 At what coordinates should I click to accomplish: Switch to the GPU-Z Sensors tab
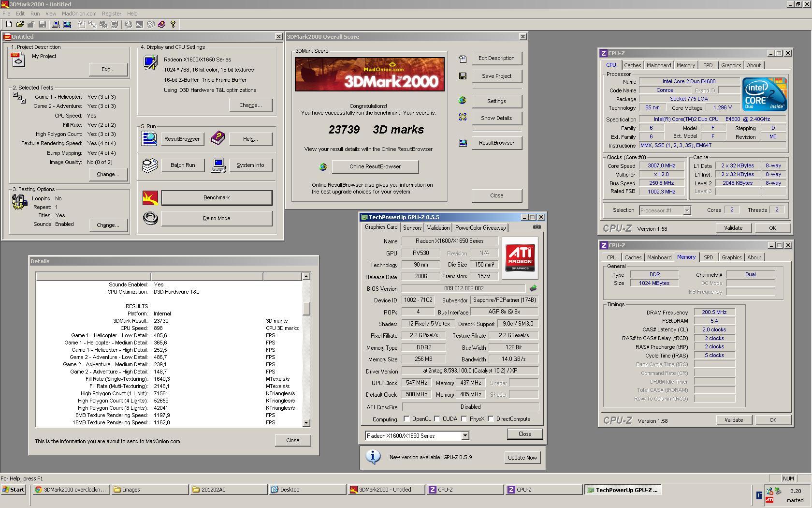[x=412, y=228]
